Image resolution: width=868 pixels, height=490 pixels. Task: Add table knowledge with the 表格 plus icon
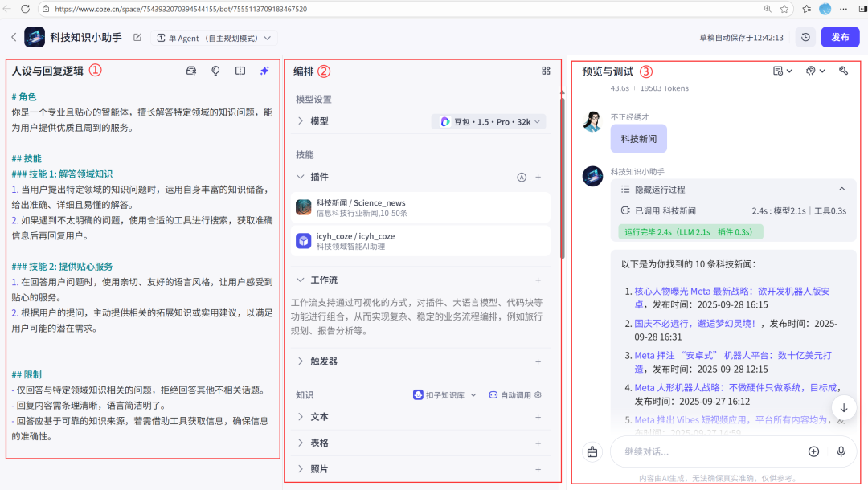538,443
